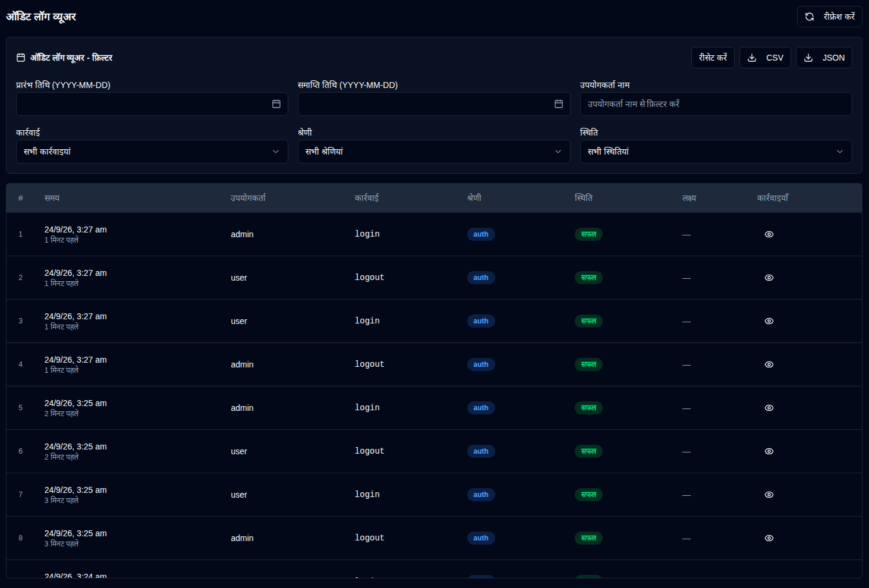Export logs as CSV
The width and height of the screenshot is (869, 588).
pos(765,58)
